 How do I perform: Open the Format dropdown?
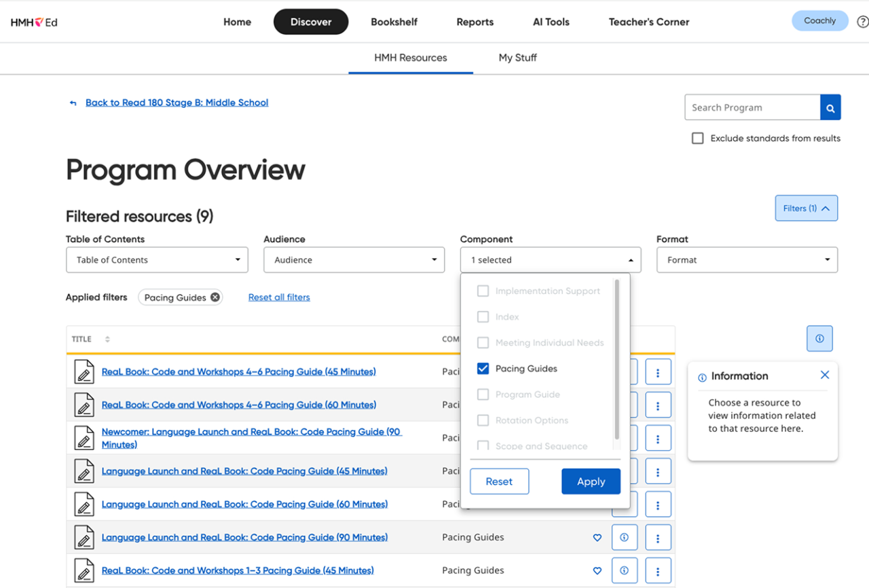pos(747,260)
